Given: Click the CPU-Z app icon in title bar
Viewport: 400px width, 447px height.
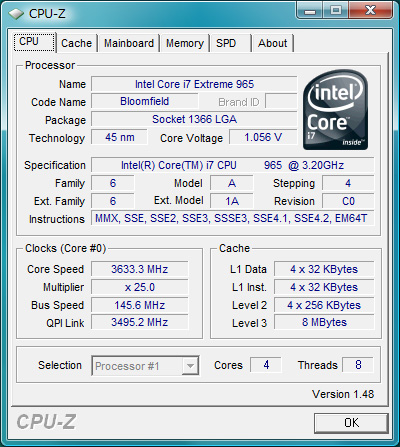Looking at the screenshot, I should point(16,14).
